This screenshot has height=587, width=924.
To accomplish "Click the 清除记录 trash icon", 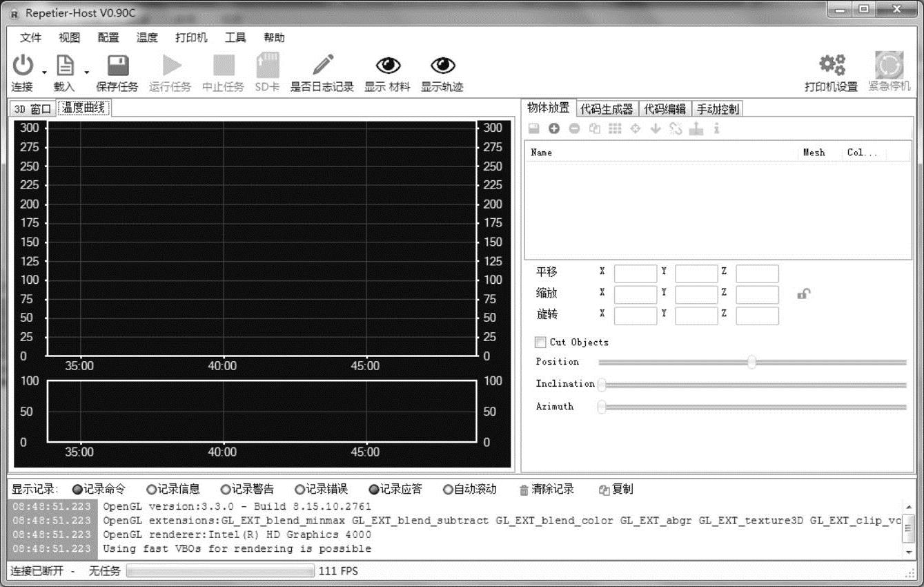I will click(x=524, y=490).
